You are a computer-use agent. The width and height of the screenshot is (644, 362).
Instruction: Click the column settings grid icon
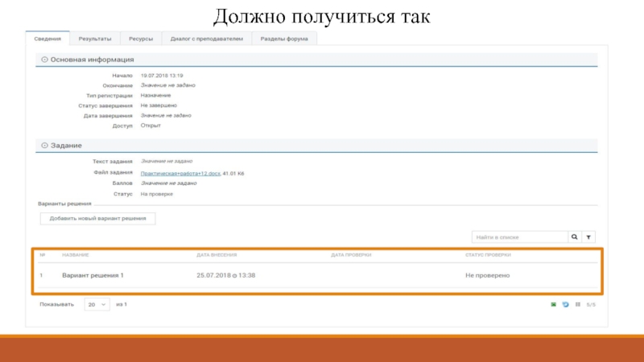577,305
